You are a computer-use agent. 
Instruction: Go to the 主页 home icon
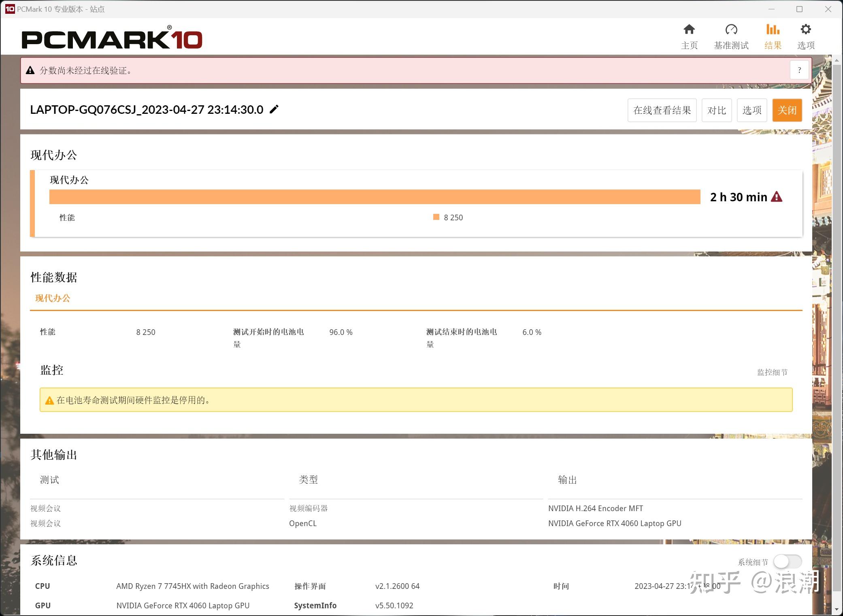pos(689,29)
